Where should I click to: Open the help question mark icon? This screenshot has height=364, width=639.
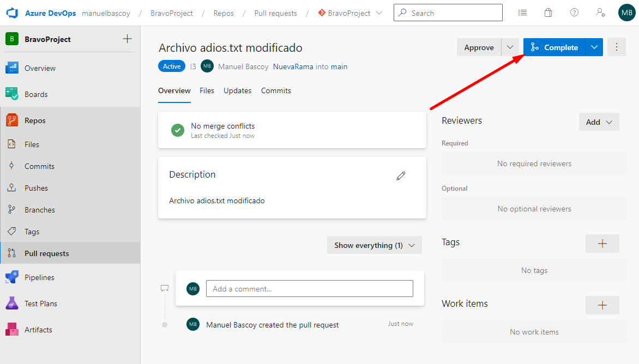coord(574,13)
